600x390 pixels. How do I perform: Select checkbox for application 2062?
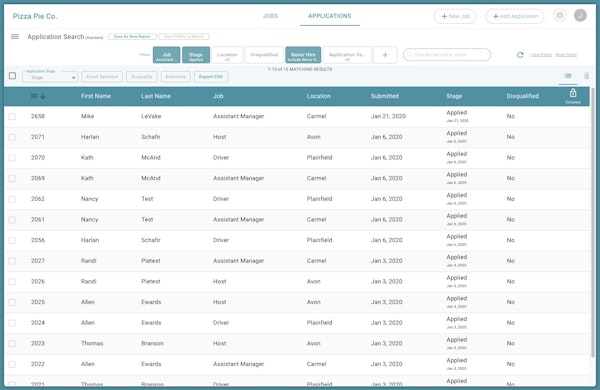click(x=12, y=199)
